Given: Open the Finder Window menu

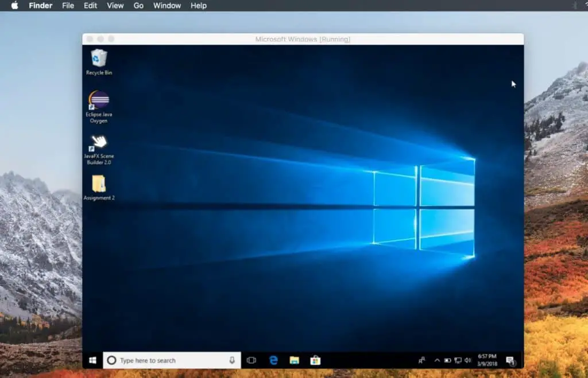Looking at the screenshot, I should click(167, 6).
